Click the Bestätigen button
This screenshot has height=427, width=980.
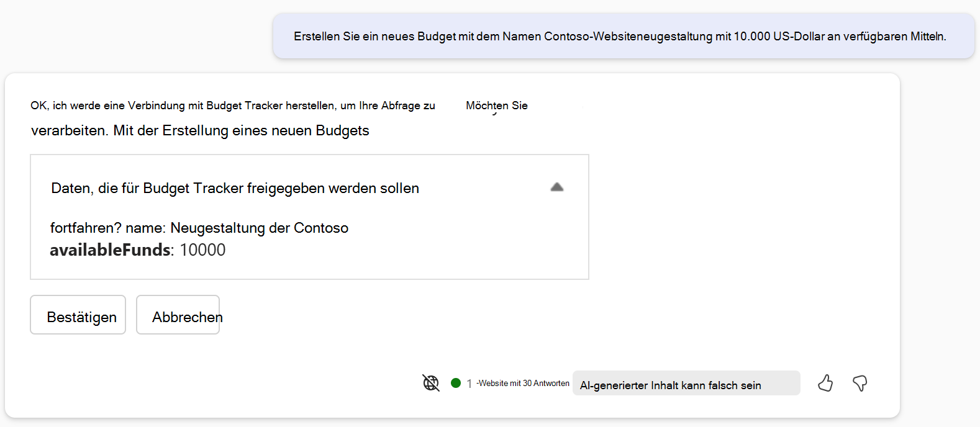(78, 315)
